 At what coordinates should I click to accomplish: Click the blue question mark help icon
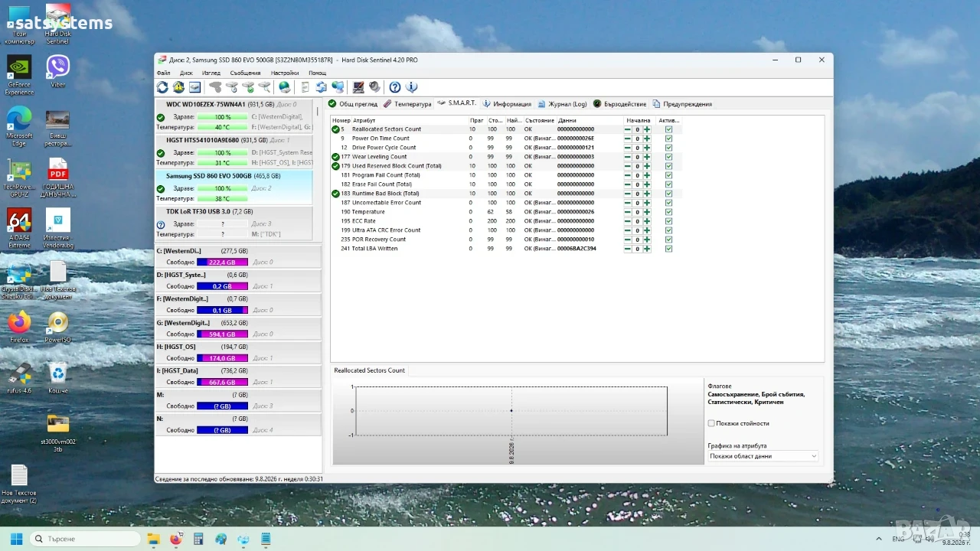pyautogui.click(x=395, y=87)
